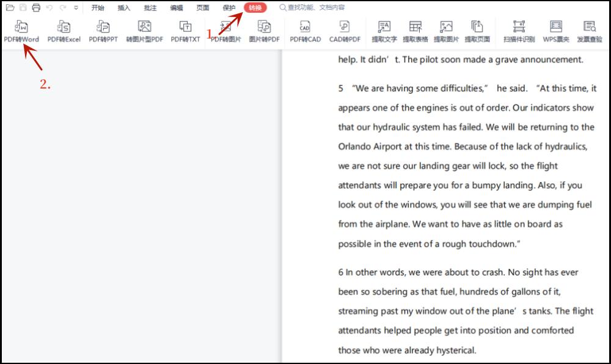Go to the 批注 tab

tap(150, 7)
